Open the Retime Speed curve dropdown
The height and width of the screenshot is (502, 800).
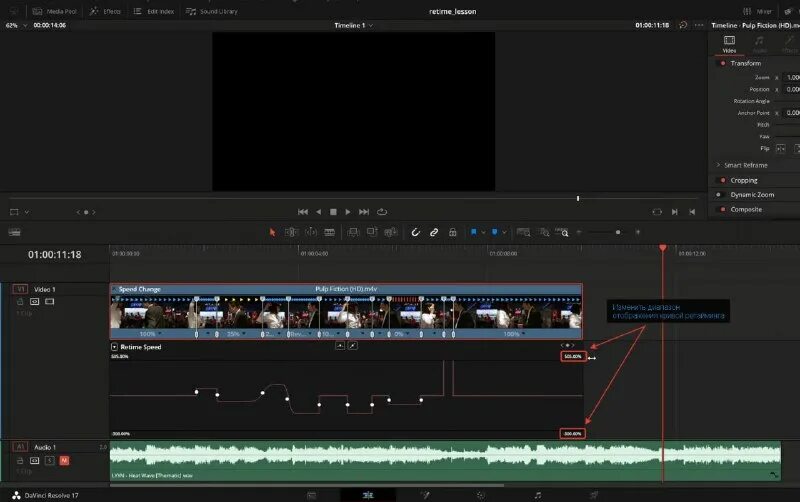click(x=114, y=346)
